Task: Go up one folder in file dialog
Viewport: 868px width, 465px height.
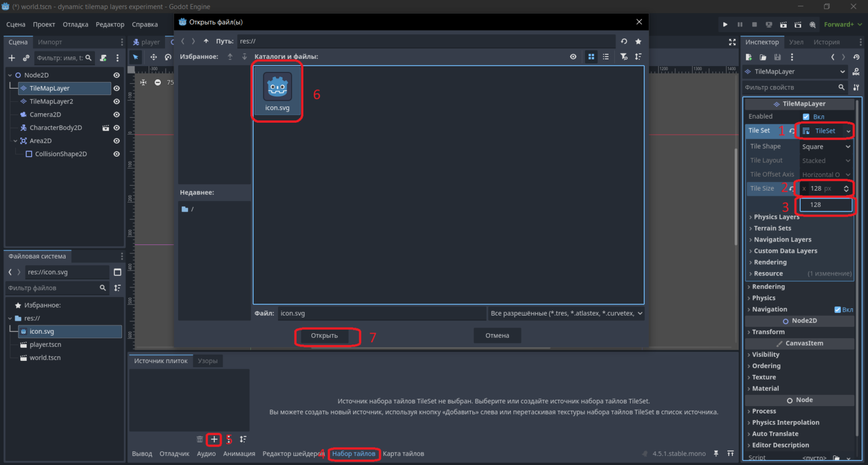Action: coord(206,41)
